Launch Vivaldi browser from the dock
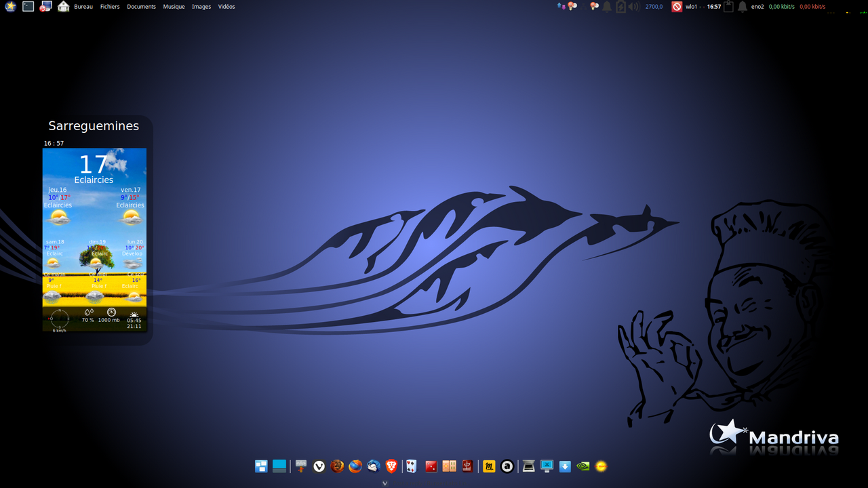This screenshot has width=868, height=488. click(319, 466)
